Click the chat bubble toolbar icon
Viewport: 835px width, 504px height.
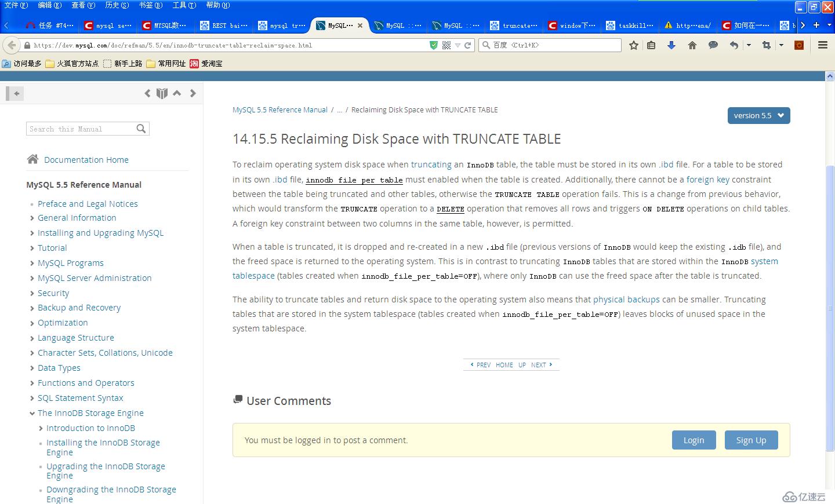click(x=713, y=45)
